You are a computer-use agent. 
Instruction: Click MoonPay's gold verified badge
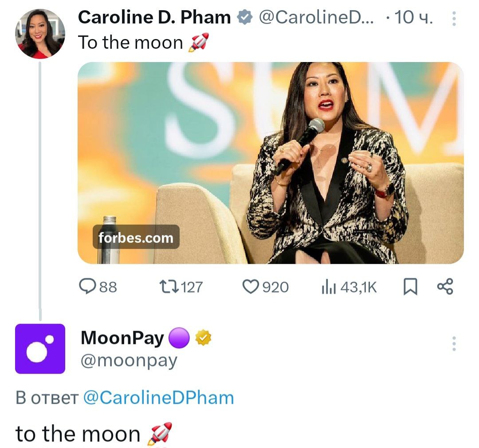click(x=204, y=339)
